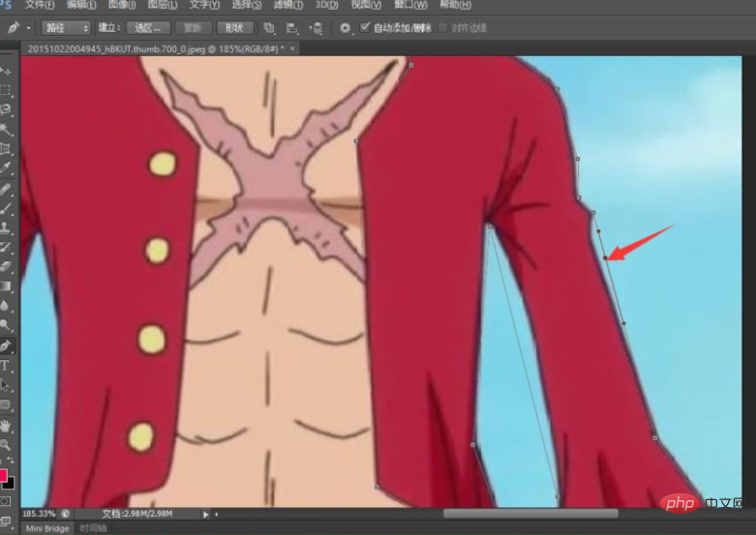Open the Mini Bridge tab
The width and height of the screenshot is (756, 535).
click(47, 529)
